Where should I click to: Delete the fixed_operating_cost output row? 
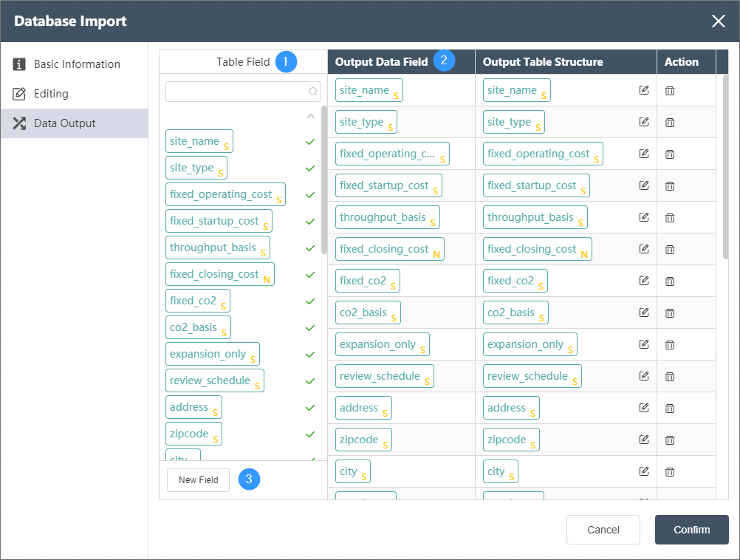[x=670, y=154]
